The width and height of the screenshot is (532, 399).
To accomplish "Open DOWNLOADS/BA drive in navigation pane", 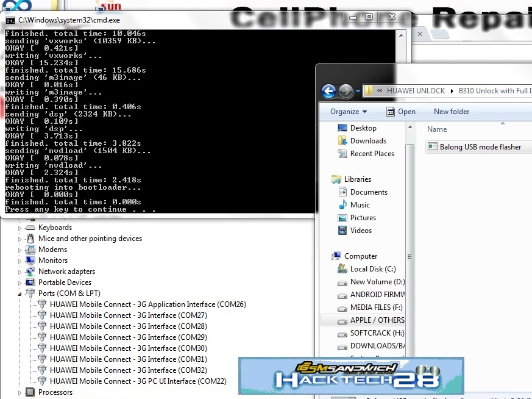I will 371,346.
